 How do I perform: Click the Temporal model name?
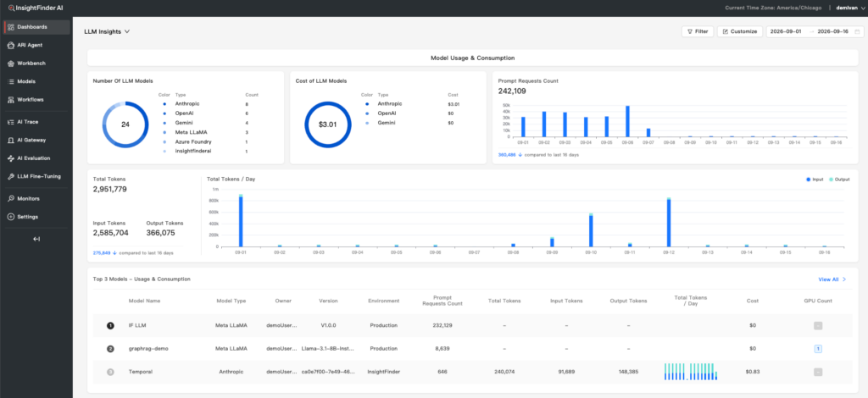141,372
